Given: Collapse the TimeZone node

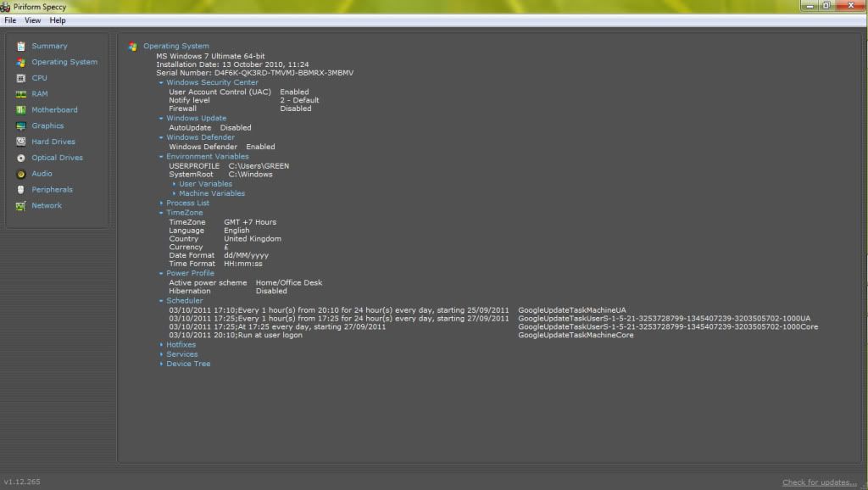Looking at the screenshot, I should click(161, 213).
